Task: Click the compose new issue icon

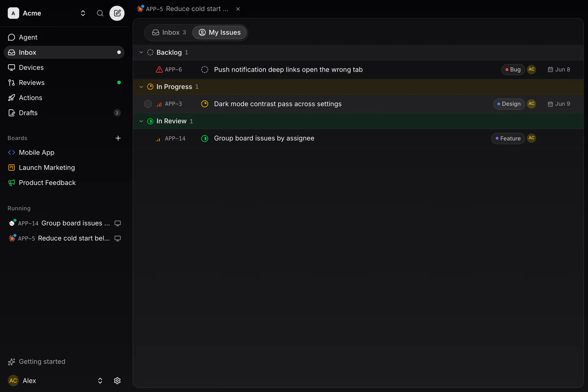Action: click(117, 13)
